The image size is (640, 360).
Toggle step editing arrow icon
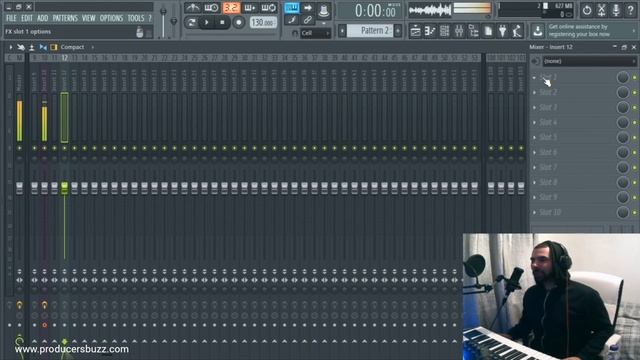[308, 8]
